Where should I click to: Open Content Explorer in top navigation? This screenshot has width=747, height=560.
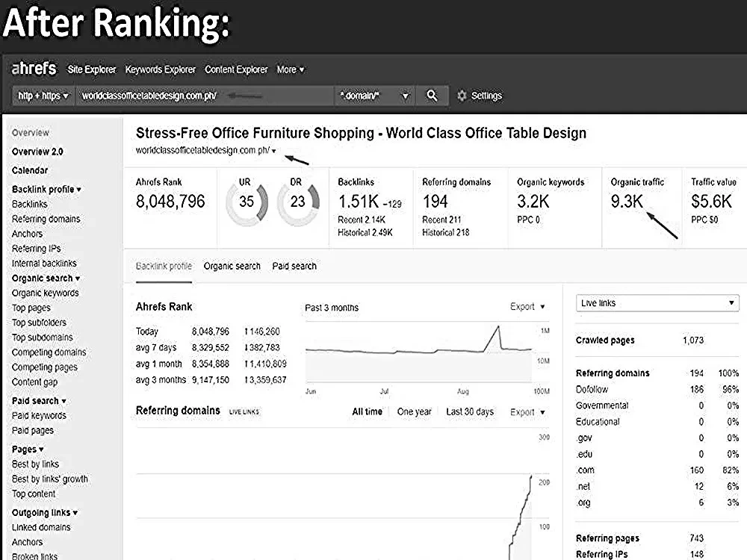[236, 69]
